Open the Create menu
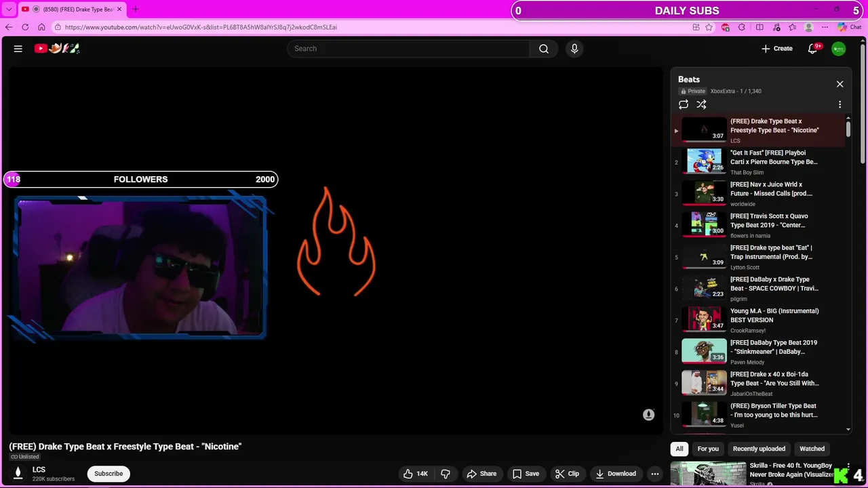 [776, 49]
